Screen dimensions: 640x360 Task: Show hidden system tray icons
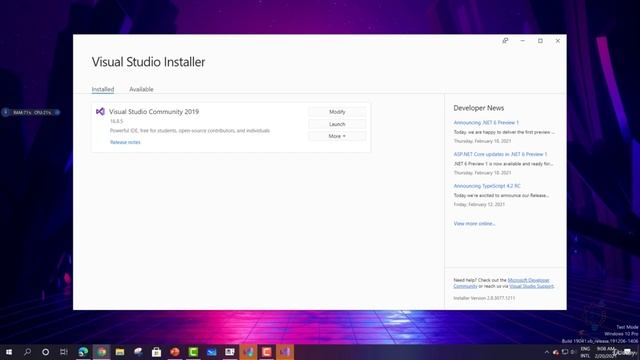coord(547,352)
